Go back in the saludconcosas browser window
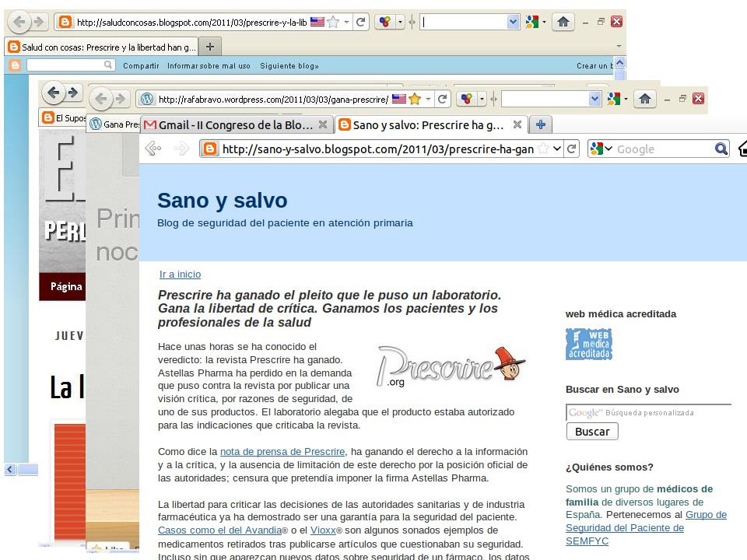Screen dimensions: 747x560 tap(19, 22)
